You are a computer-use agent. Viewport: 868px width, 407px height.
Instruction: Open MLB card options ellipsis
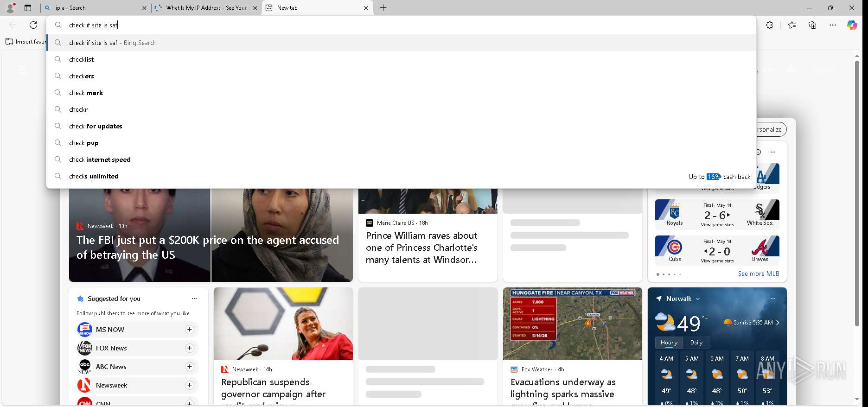click(773, 152)
